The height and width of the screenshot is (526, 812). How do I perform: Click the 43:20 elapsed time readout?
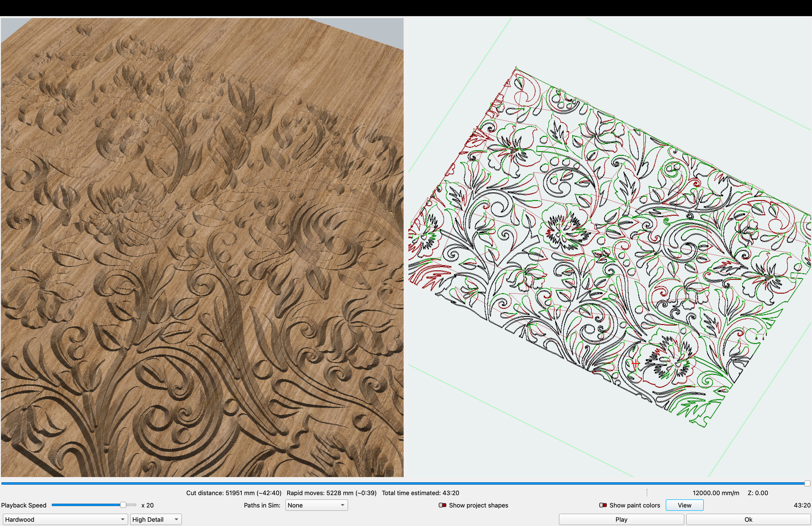click(x=802, y=505)
